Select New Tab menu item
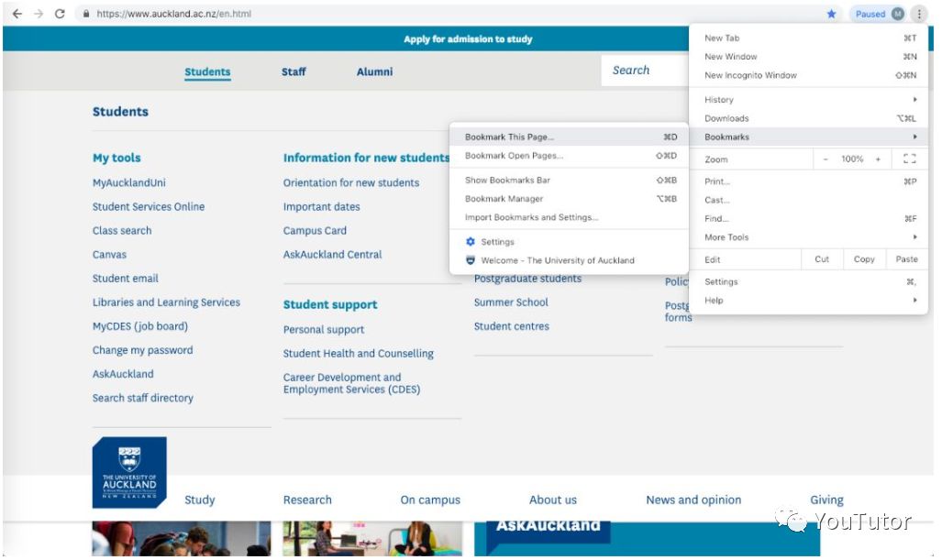942x560 pixels. pos(809,38)
